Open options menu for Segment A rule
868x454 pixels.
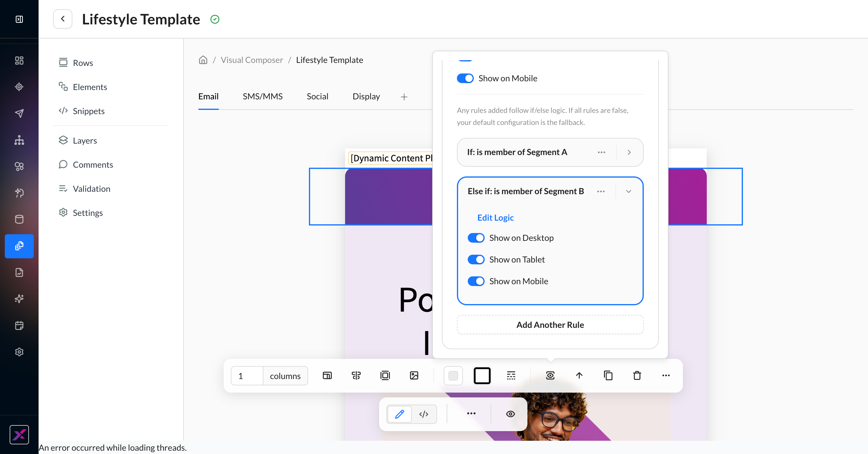tap(602, 152)
